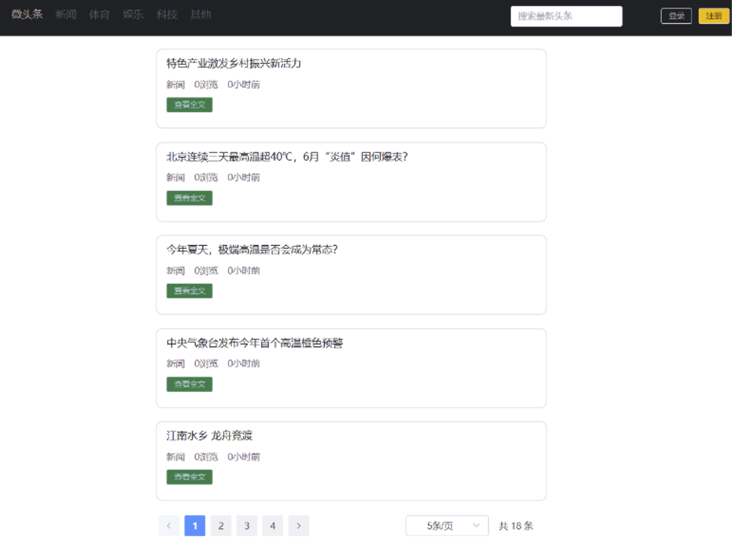Go to page 2 of results
The height and width of the screenshot is (560, 732).
(x=221, y=525)
